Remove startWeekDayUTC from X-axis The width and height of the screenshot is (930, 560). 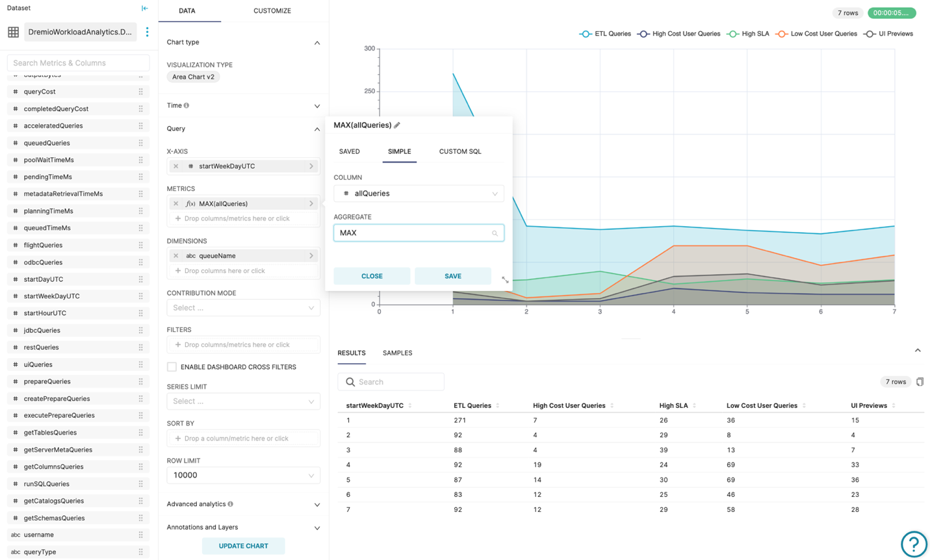(x=175, y=166)
